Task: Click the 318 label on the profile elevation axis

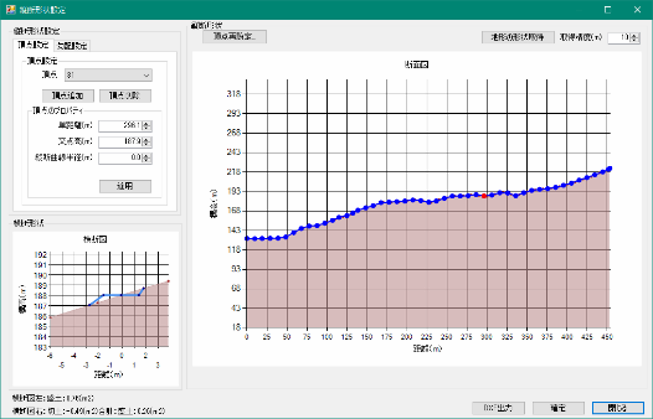Action: click(234, 94)
